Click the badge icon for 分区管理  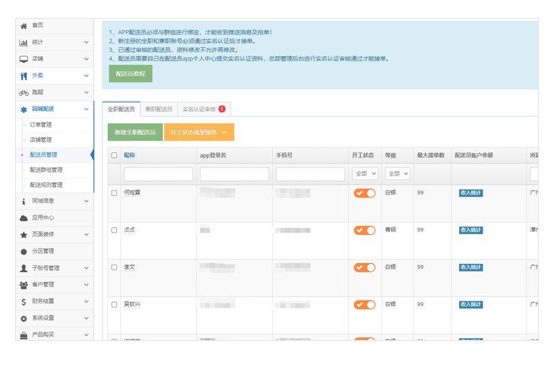coord(24,251)
